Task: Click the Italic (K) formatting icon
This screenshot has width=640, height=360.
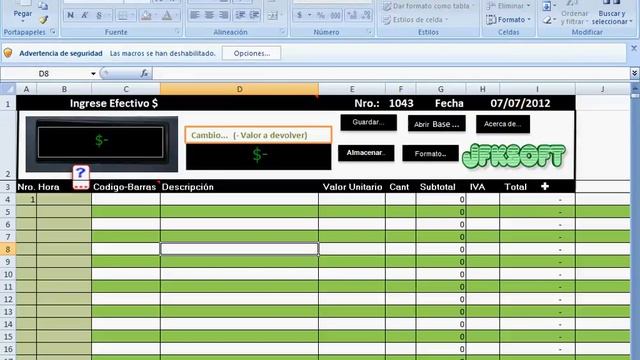Action: 84,16
